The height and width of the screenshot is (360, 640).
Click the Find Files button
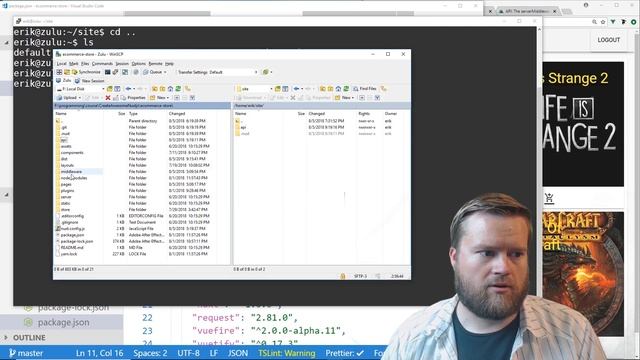pos(364,89)
